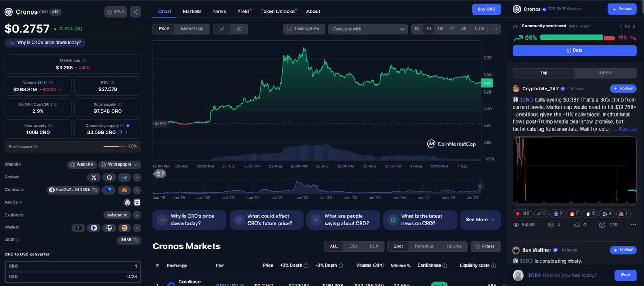Filter markets by CEX

(x=354, y=246)
